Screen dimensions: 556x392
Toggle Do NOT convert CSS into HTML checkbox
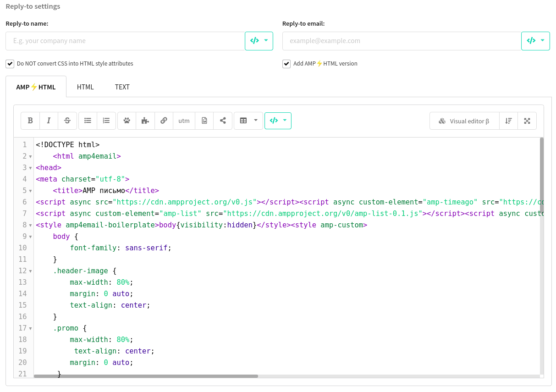click(10, 64)
